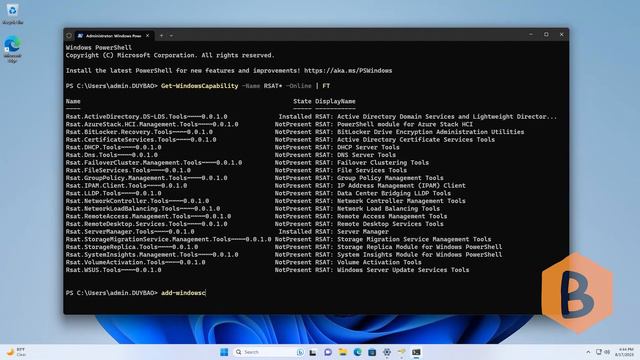Click Rsat.NetworkLoadBalancing.Tools entry
Screen dimensions: 640x360
pos(143,209)
